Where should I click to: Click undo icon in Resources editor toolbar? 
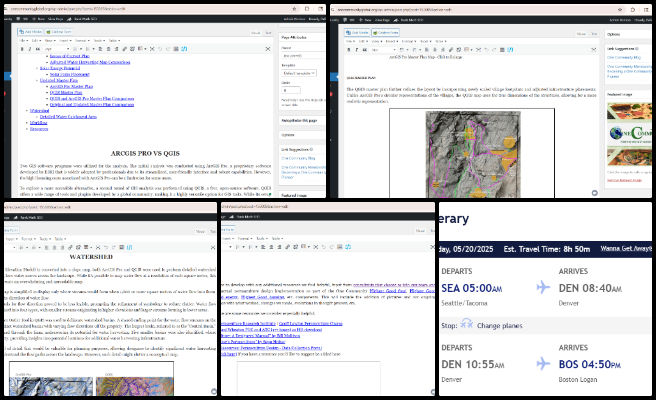coord(323,247)
